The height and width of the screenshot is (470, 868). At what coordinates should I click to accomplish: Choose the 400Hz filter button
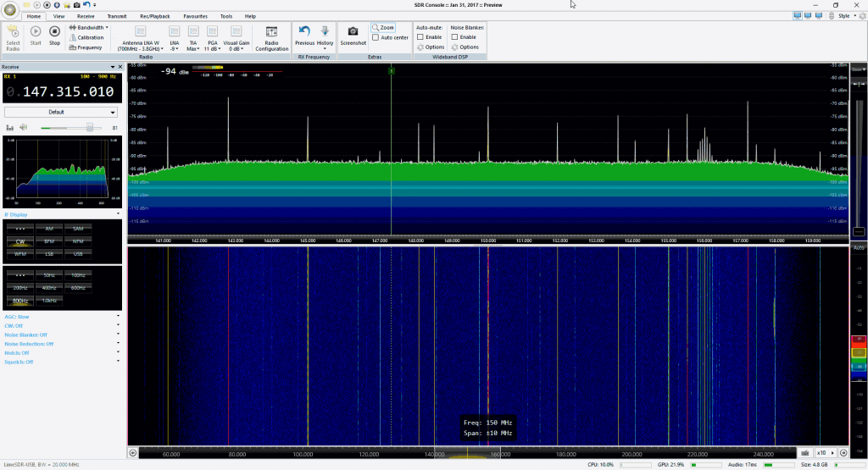point(48,288)
